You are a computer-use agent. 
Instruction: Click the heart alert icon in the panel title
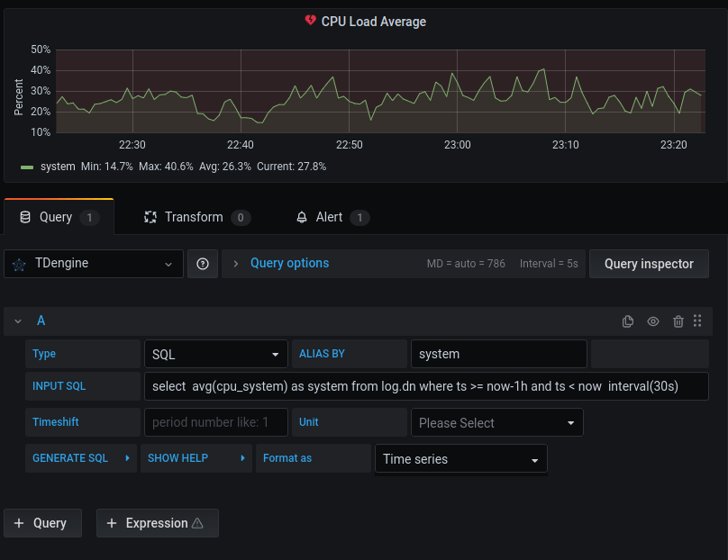[x=313, y=22]
